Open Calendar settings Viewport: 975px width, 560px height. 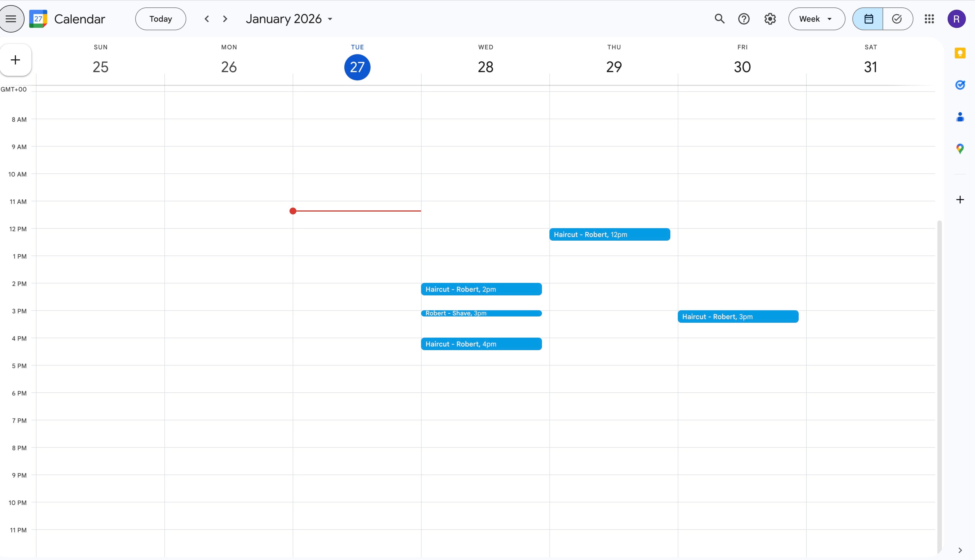pyautogui.click(x=770, y=19)
